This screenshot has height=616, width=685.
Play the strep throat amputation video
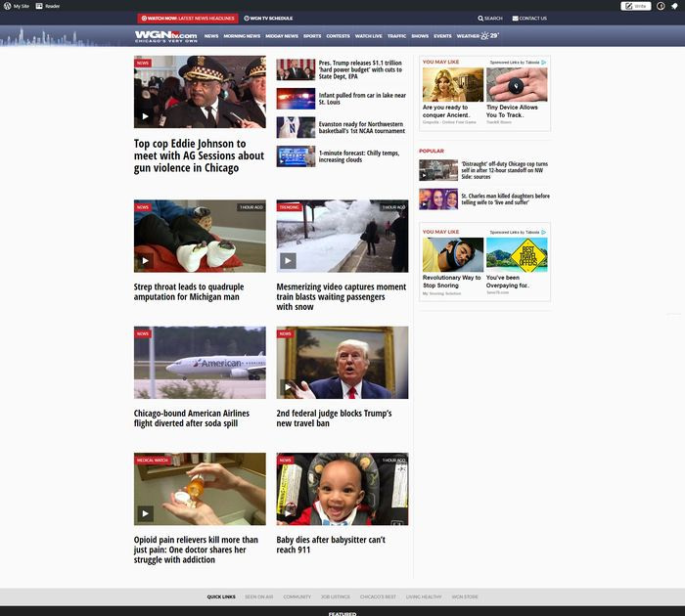coord(146,261)
